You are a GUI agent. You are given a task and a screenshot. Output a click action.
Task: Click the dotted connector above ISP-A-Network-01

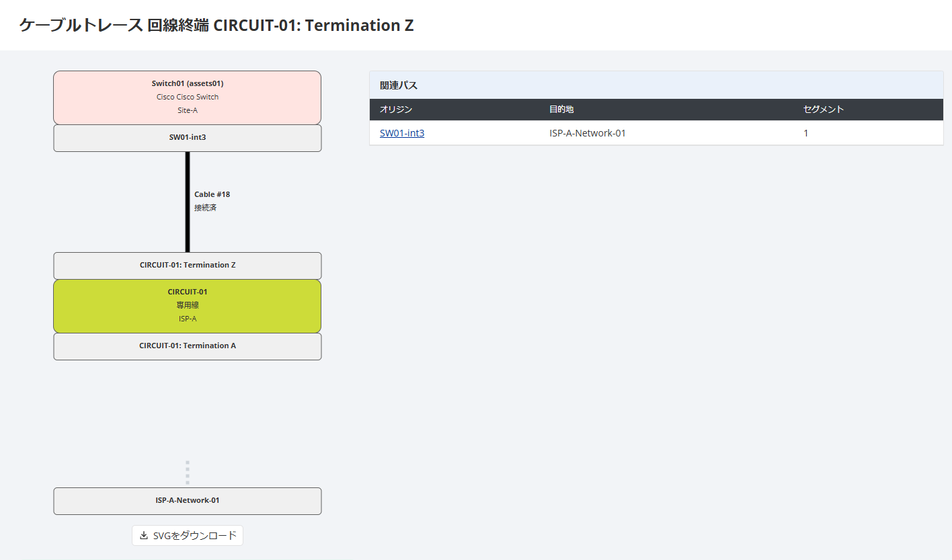click(188, 473)
